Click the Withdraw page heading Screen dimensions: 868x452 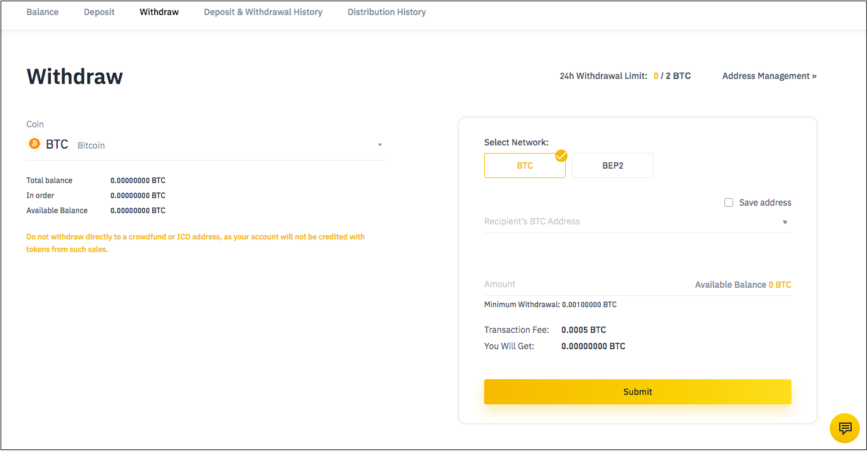[75, 76]
